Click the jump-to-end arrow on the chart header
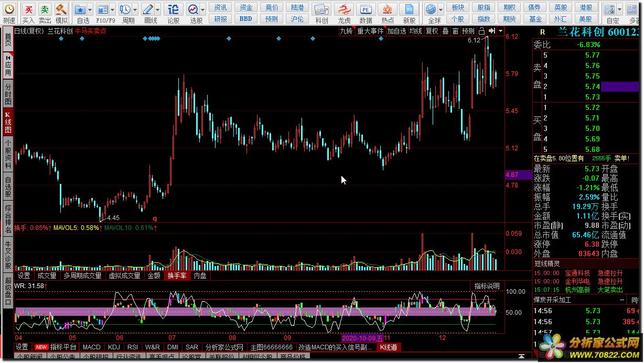Image resolution: width=644 pixels, height=363 pixels. click(491, 31)
